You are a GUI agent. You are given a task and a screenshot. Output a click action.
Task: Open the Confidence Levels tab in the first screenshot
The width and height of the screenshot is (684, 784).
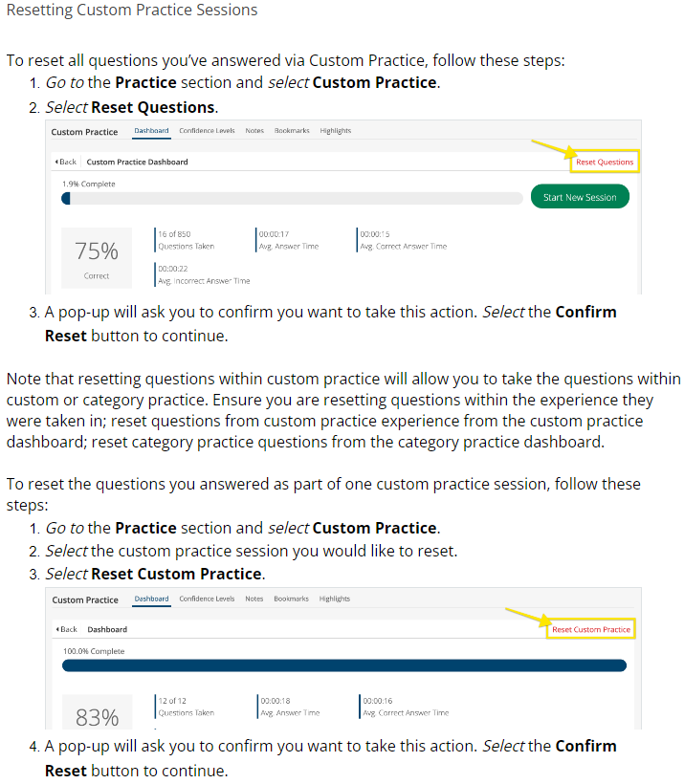pos(207,130)
